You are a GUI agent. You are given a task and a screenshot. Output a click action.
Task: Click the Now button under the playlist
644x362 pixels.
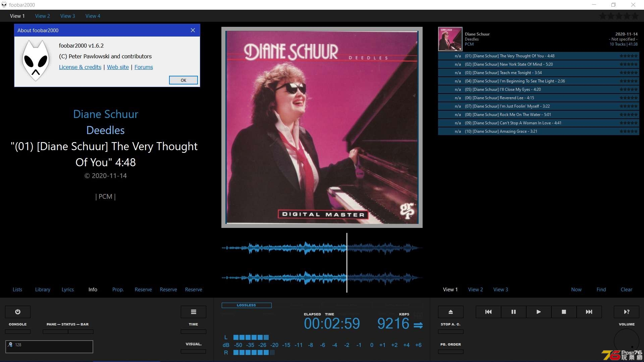[577, 290]
